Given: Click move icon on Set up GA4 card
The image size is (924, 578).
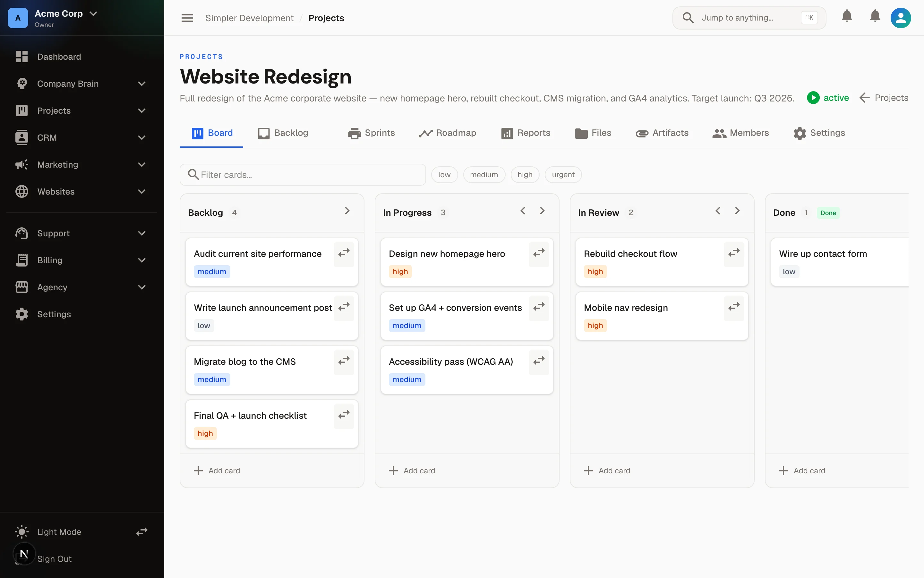Looking at the screenshot, I should [539, 307].
